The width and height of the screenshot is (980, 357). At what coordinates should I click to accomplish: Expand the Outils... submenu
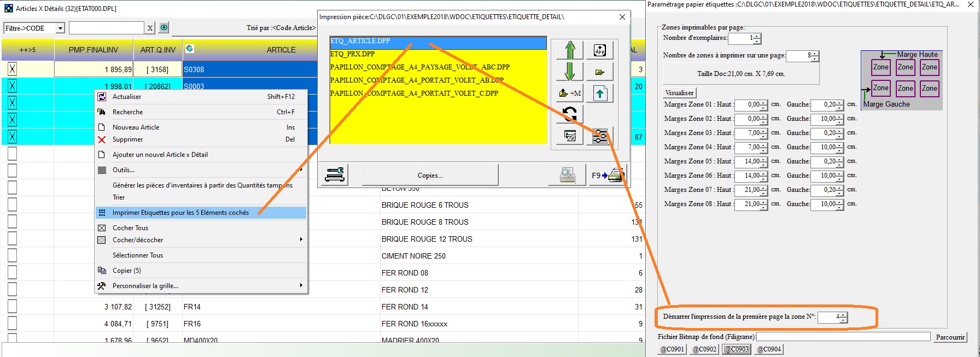(x=201, y=170)
